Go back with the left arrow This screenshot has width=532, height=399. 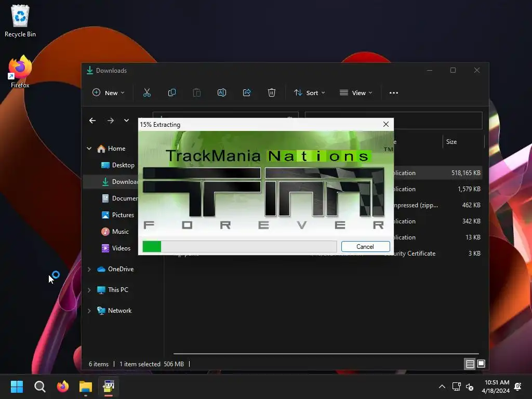point(92,121)
